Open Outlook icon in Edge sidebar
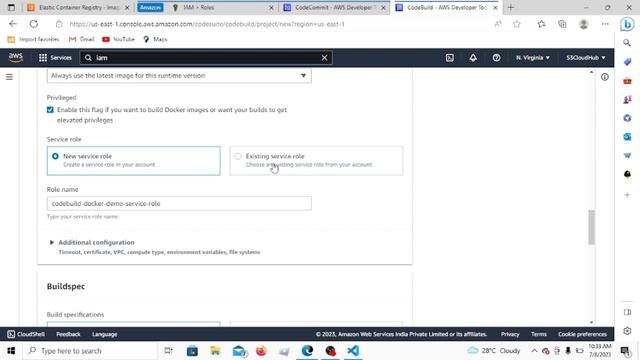The image size is (640, 360). [x=627, y=137]
